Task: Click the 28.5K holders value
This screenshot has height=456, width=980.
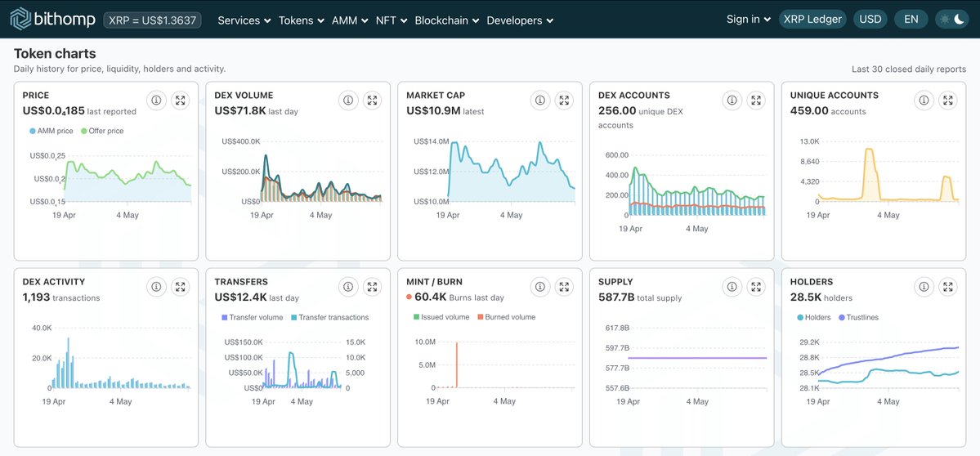Action: pyautogui.click(x=806, y=297)
